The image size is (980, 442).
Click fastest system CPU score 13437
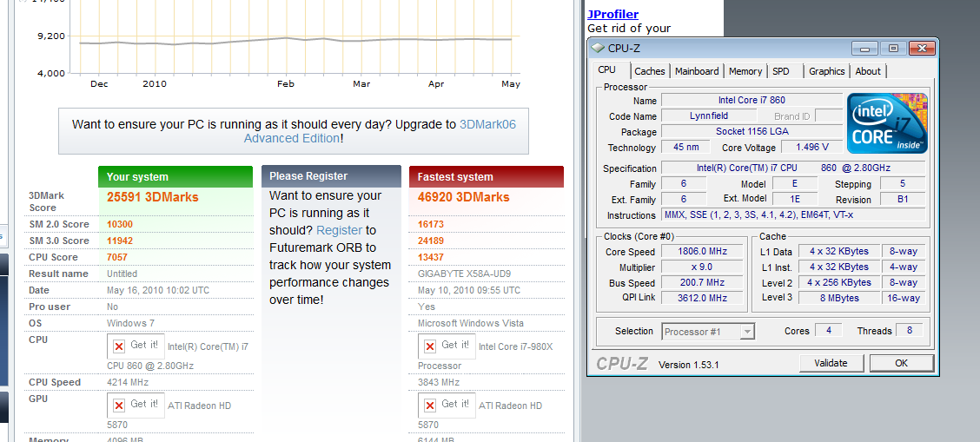430,257
